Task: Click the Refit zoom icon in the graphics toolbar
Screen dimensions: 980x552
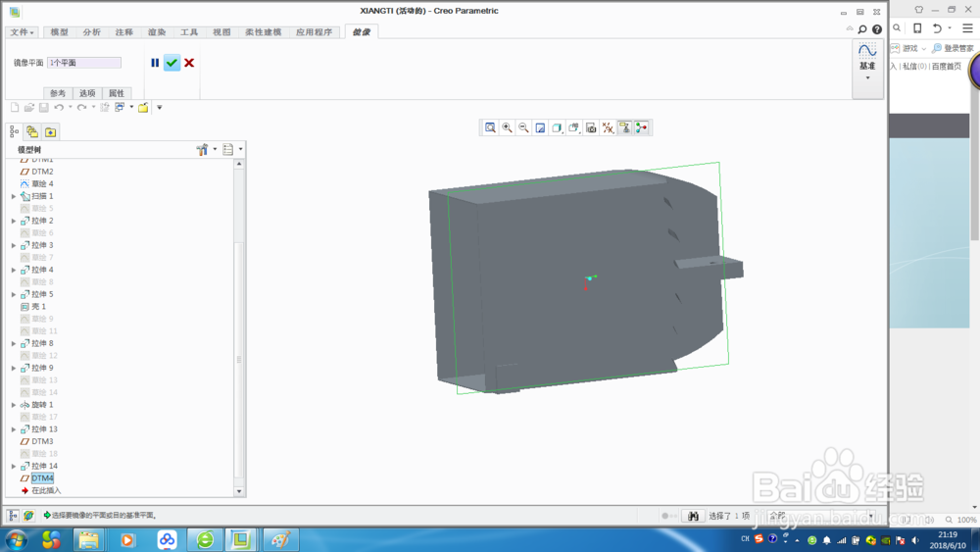Action: (491, 127)
